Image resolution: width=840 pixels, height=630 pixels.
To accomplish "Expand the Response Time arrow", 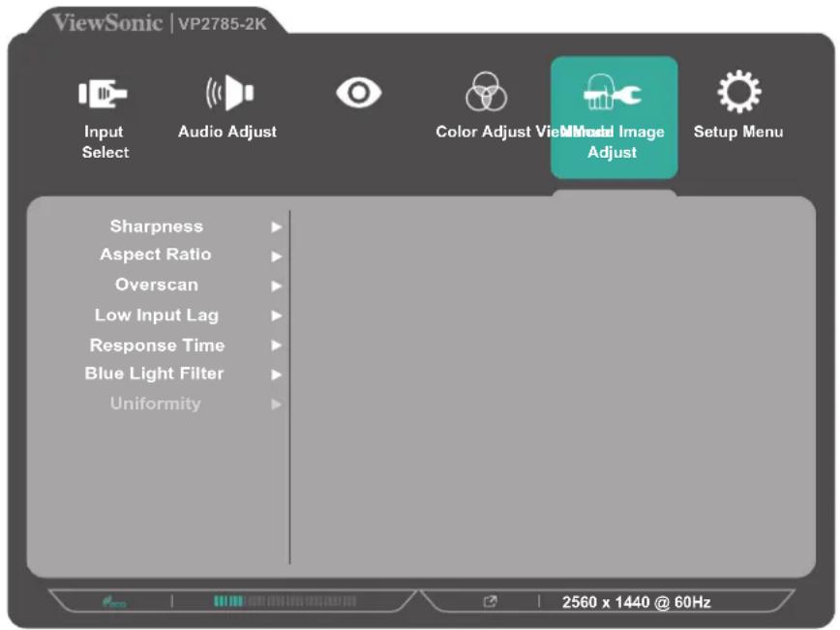I will [277, 345].
